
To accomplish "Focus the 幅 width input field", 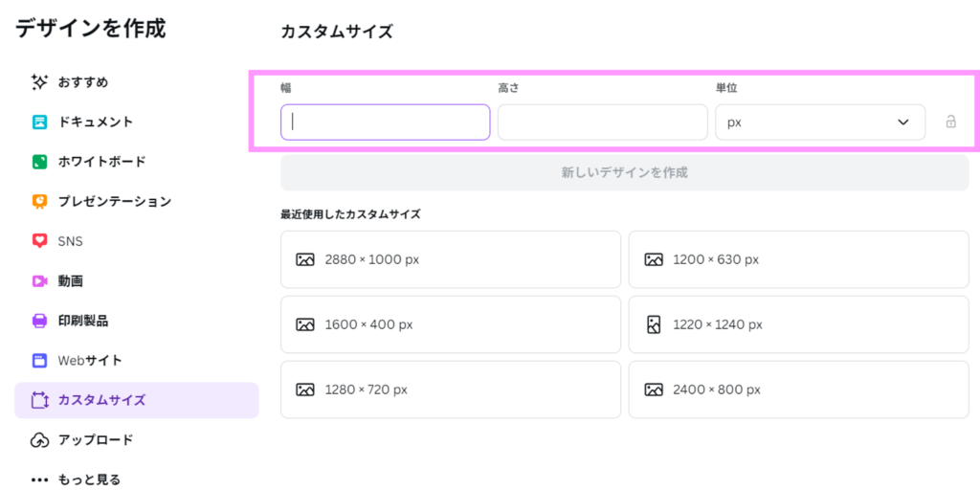I will click(x=385, y=122).
